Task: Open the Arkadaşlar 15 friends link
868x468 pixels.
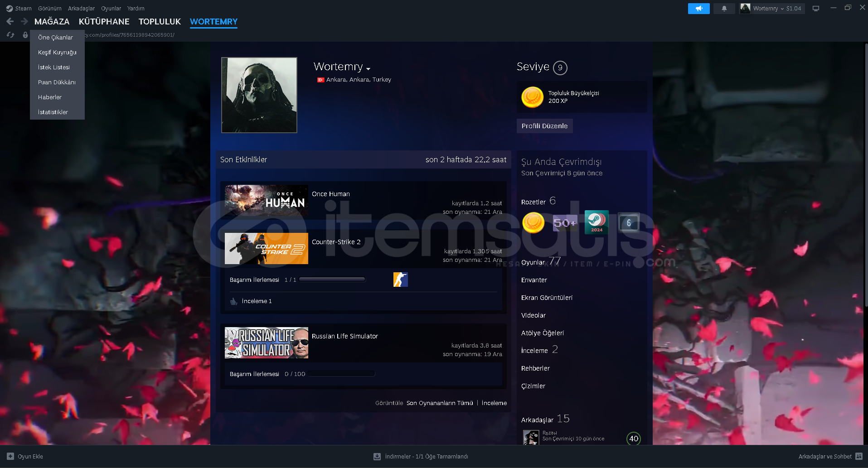Action: click(x=545, y=419)
